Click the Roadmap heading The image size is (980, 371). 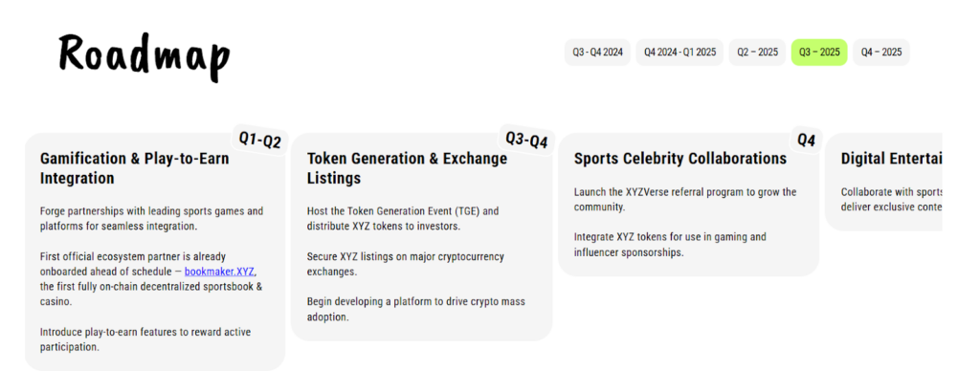click(x=145, y=56)
